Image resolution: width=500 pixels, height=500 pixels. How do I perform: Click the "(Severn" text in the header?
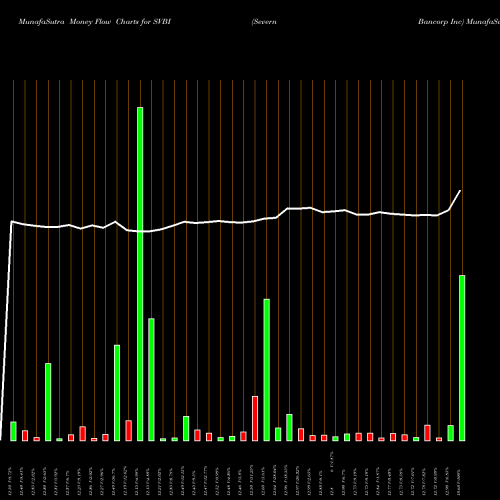pos(264,22)
